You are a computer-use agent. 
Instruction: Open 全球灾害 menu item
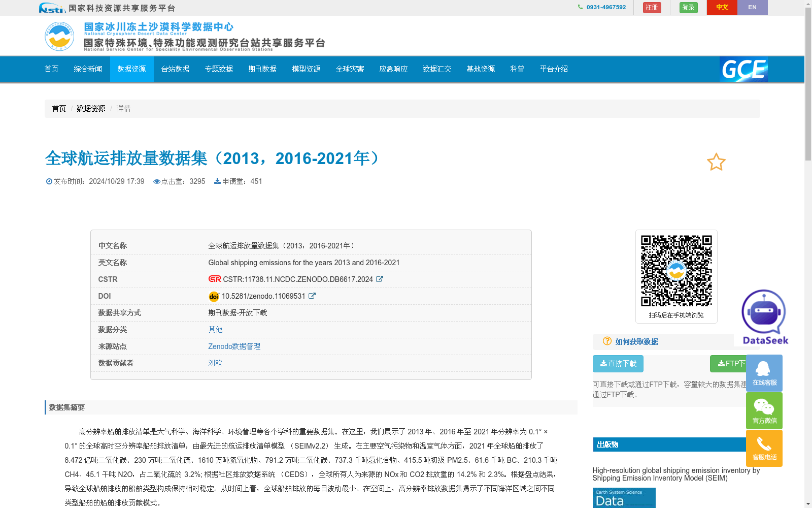click(350, 69)
